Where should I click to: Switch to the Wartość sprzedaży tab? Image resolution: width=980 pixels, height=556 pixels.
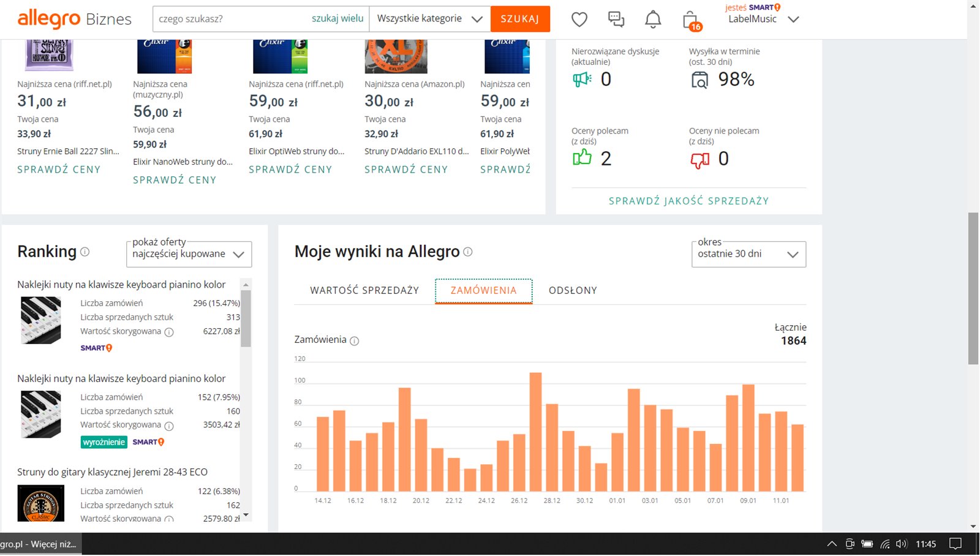point(364,290)
